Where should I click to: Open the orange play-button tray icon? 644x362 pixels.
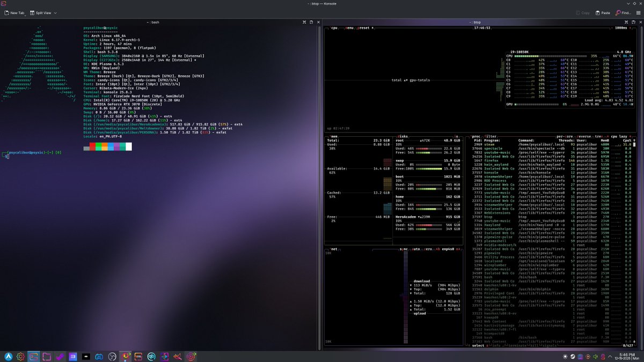[x=588, y=356]
